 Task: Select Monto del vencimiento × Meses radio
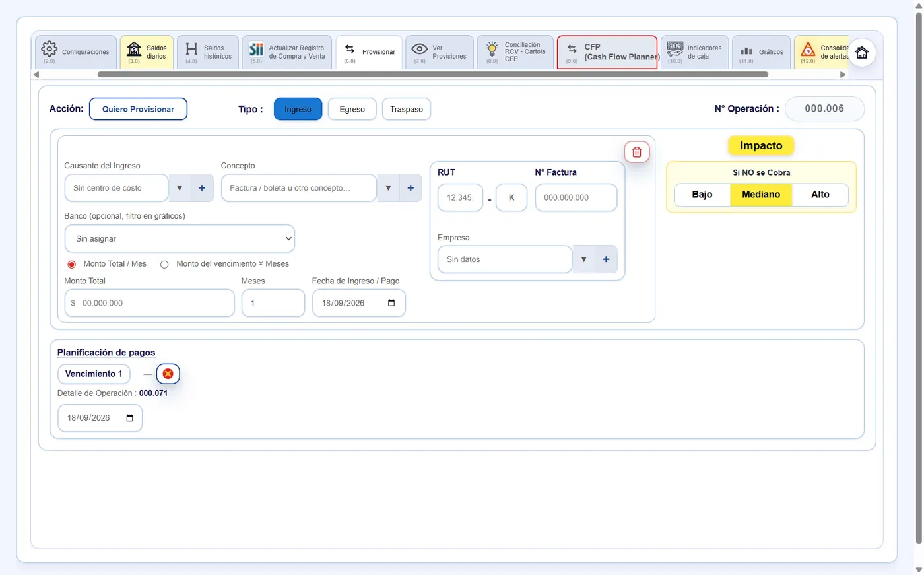(164, 264)
